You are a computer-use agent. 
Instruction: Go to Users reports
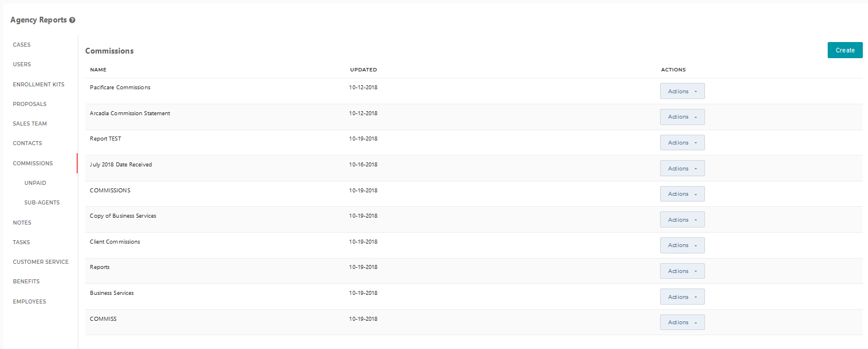point(22,65)
